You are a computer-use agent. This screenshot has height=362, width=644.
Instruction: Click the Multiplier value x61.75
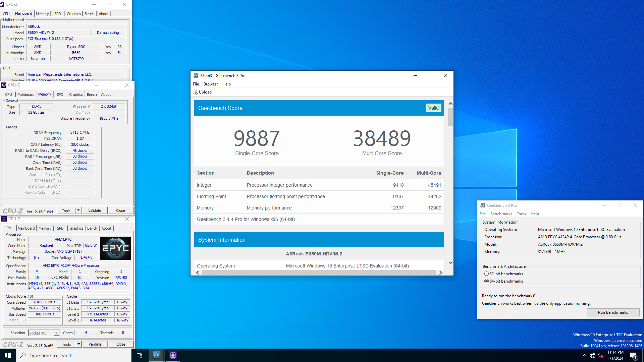[x=45, y=308]
